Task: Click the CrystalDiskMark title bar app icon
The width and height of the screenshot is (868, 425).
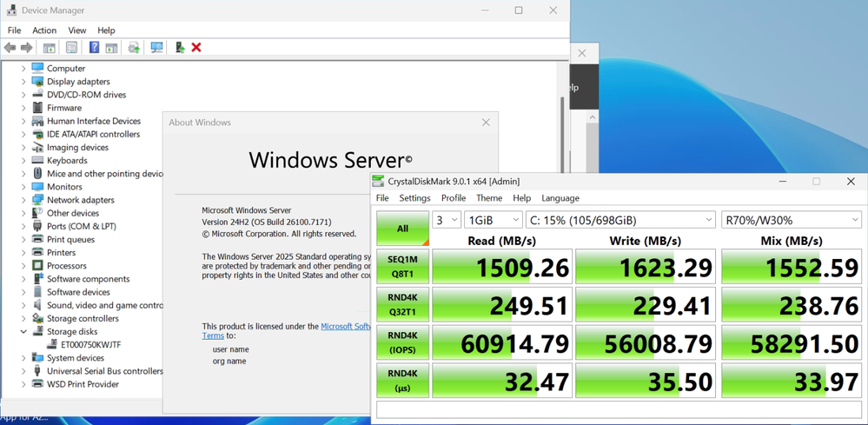Action: click(378, 181)
